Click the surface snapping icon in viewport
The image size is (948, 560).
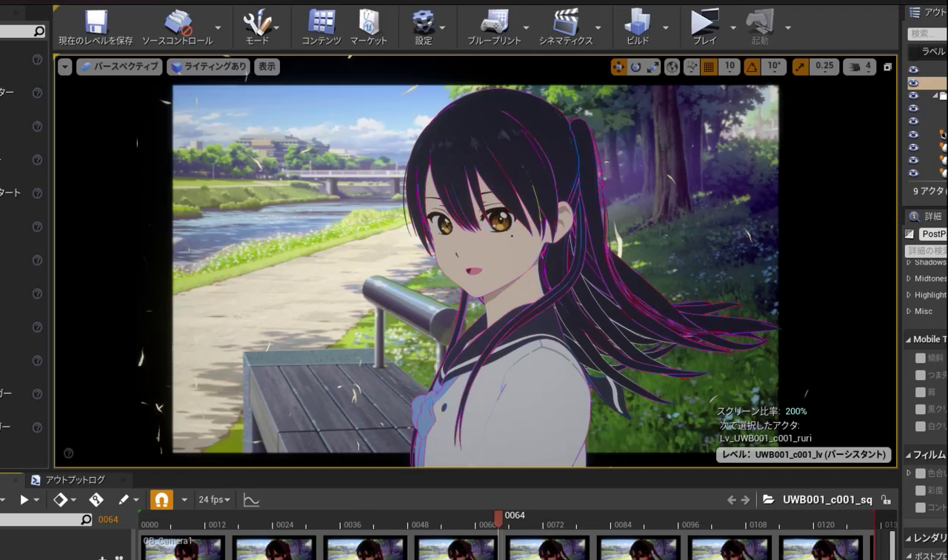point(692,67)
